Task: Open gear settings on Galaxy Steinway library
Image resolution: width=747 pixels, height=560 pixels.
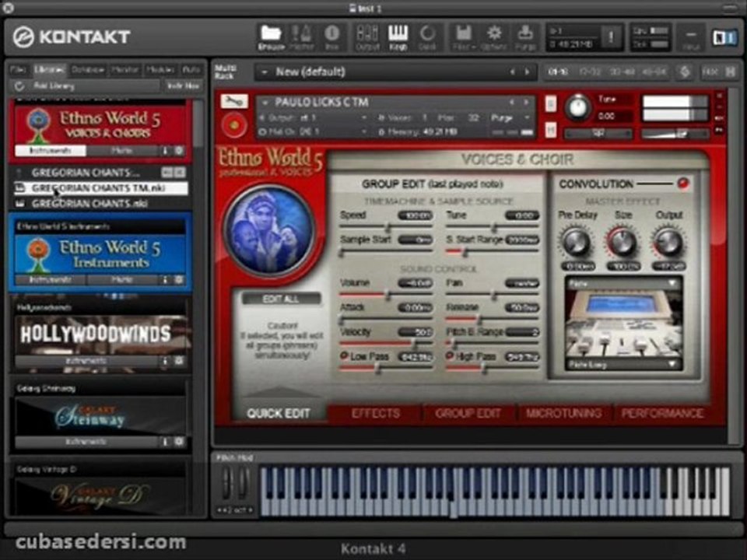Action: pyautogui.click(x=179, y=442)
